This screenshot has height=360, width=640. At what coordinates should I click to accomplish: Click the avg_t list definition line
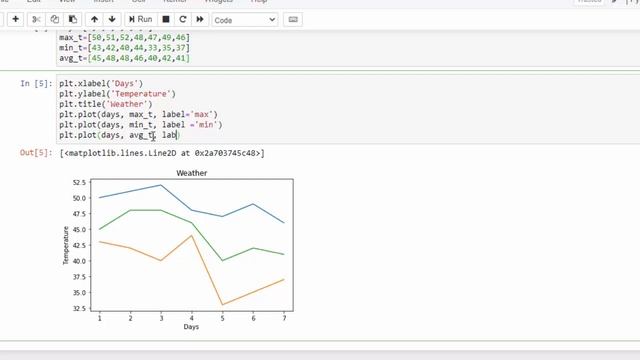point(124,58)
